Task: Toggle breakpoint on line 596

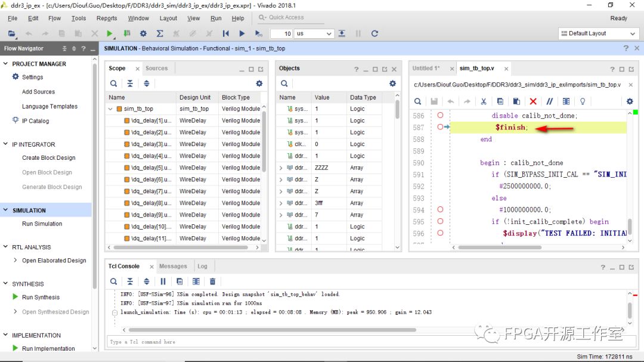Action: click(x=440, y=233)
